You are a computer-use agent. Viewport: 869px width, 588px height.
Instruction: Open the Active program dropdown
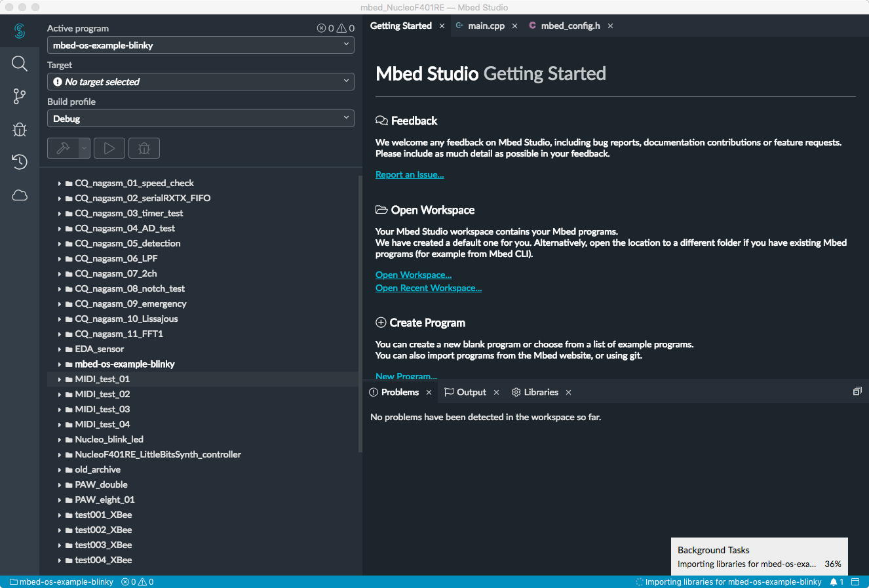point(201,45)
